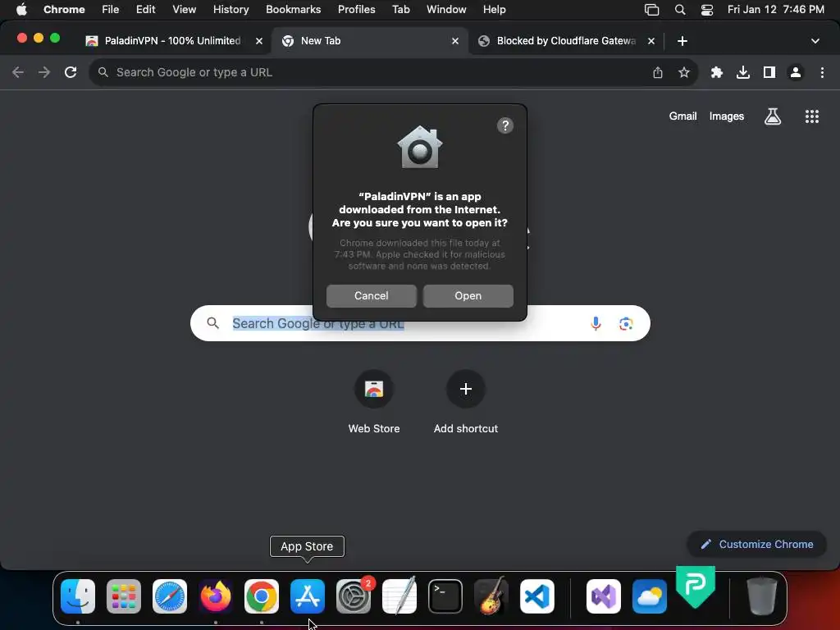
Task: Open the History menu
Action: coord(231,10)
